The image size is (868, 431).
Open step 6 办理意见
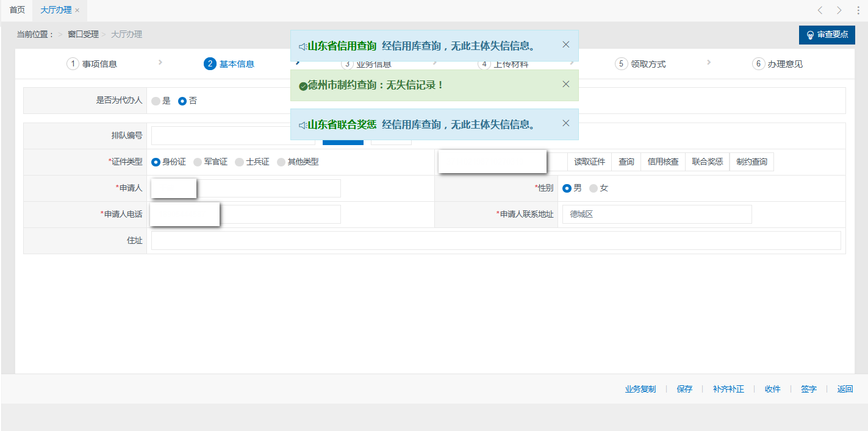(x=778, y=64)
